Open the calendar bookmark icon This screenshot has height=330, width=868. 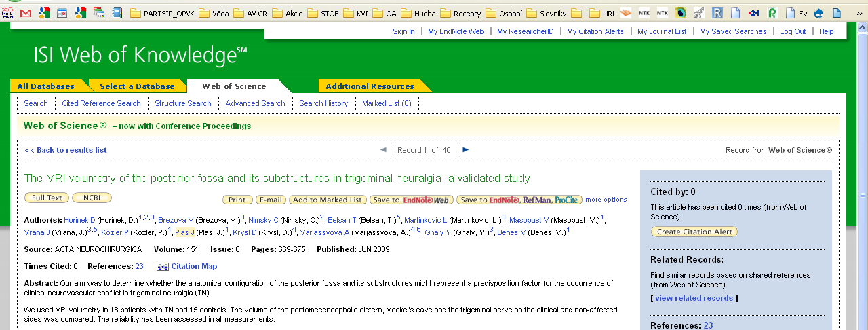62,12
